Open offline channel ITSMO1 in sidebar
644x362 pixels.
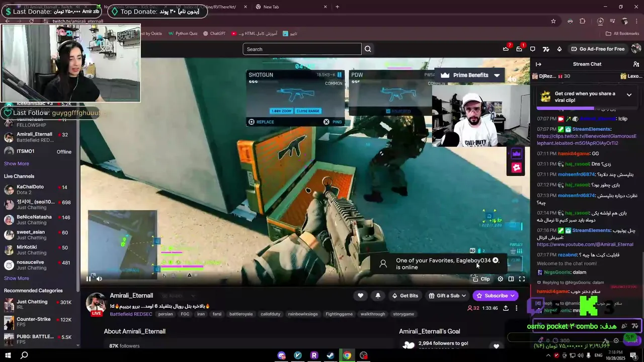39,151
